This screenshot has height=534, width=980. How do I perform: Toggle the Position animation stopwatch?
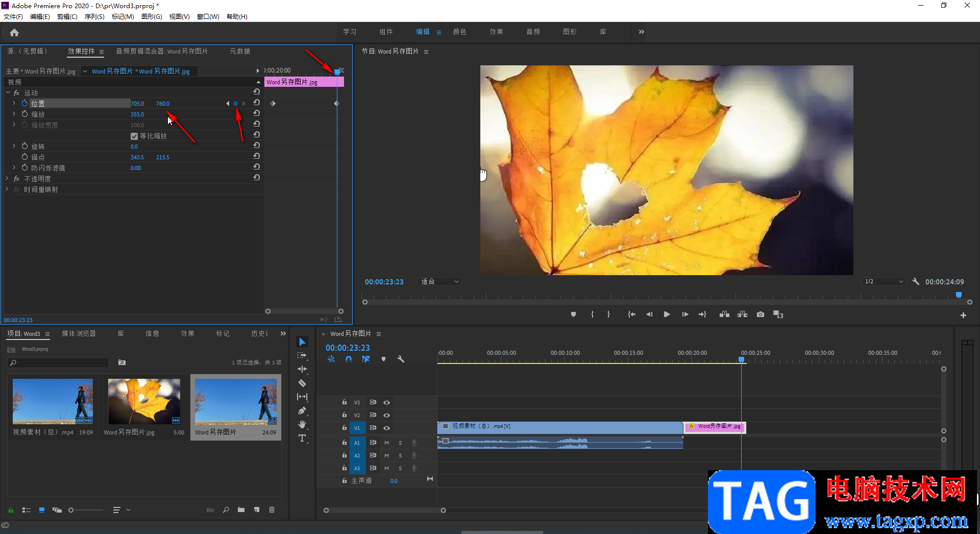tap(24, 103)
